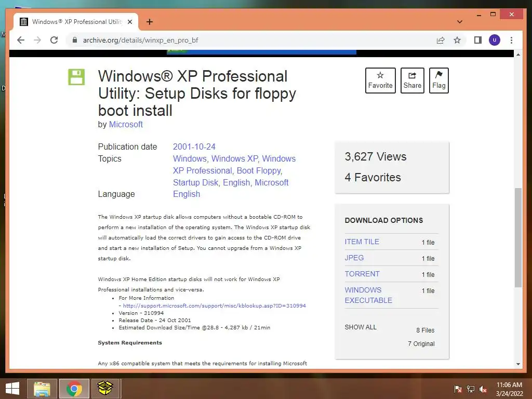The image size is (532, 399).
Task: Open the support.microsoft.com kblookup link
Action: pos(214,305)
